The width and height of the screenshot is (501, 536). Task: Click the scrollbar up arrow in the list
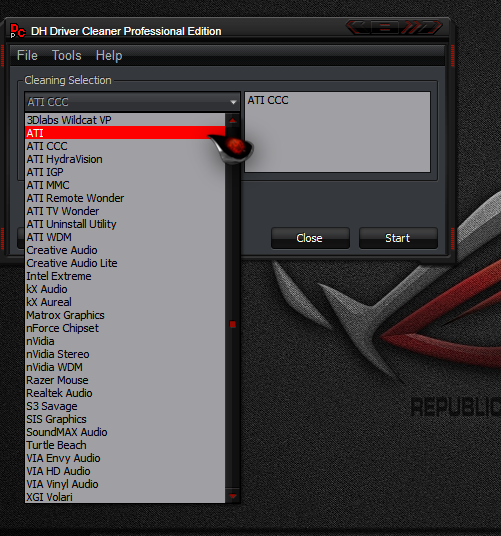tap(233, 121)
